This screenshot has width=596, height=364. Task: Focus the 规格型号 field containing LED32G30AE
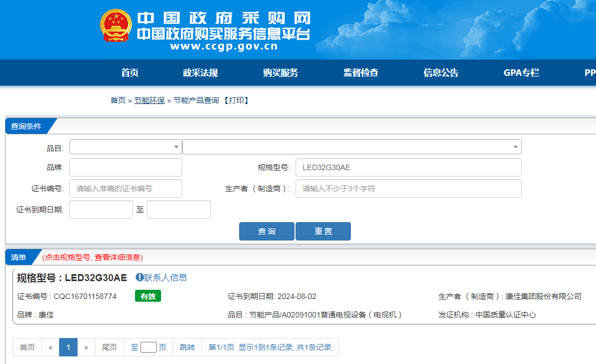click(x=408, y=167)
